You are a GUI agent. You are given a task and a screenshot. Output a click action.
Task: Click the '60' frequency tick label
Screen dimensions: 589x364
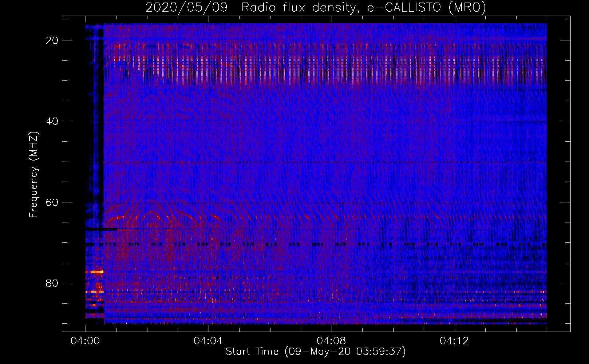52,202
